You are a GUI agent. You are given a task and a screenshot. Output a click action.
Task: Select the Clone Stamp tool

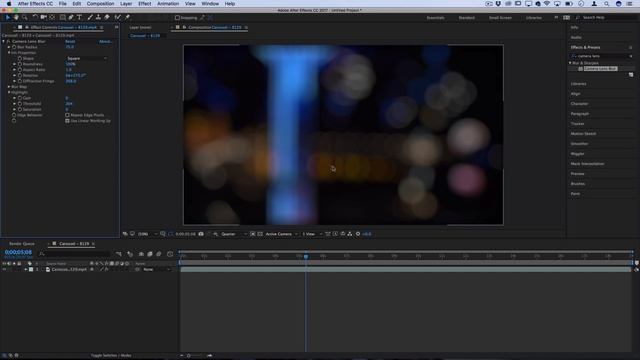point(98,18)
